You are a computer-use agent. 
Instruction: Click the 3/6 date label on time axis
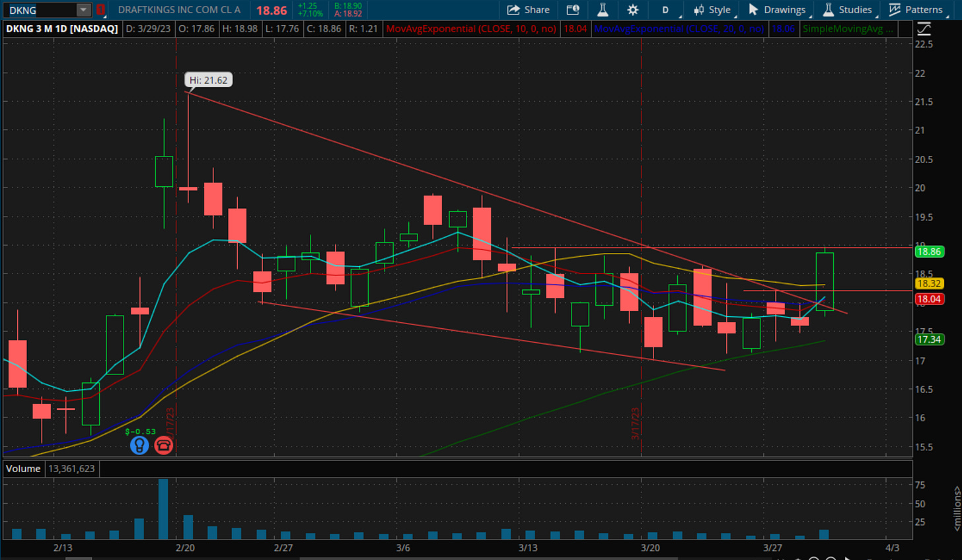[x=403, y=547]
